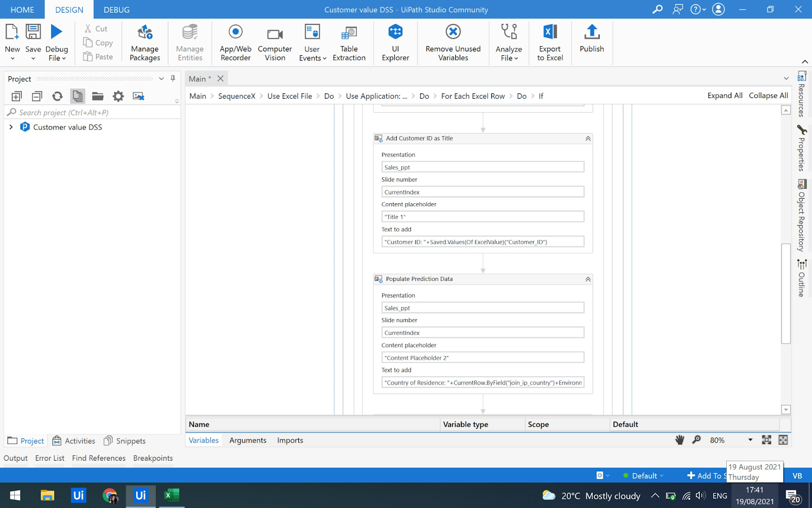Click the New file icon
The height and width of the screenshot is (508, 812).
12,32
